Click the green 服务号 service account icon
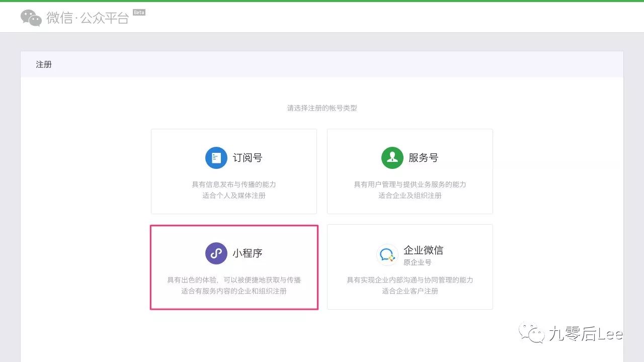 [x=392, y=157]
